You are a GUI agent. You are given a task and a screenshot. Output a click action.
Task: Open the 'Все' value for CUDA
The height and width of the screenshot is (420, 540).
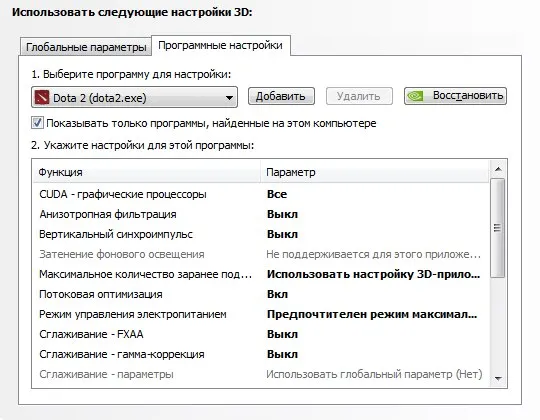click(277, 194)
